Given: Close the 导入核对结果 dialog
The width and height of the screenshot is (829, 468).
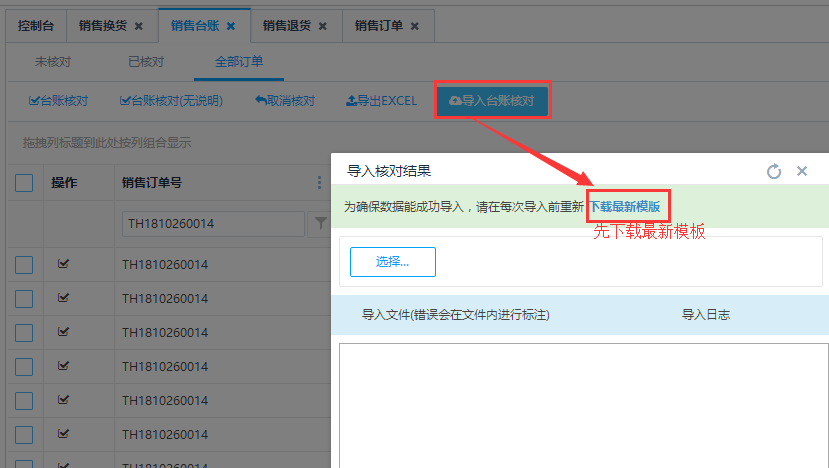Looking at the screenshot, I should [801, 171].
